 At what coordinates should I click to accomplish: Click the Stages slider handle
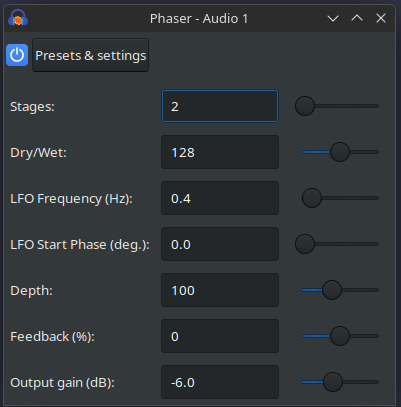tap(305, 106)
